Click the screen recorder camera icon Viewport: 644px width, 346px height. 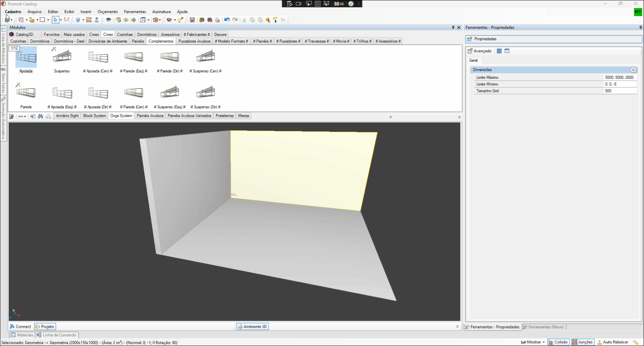click(x=299, y=4)
